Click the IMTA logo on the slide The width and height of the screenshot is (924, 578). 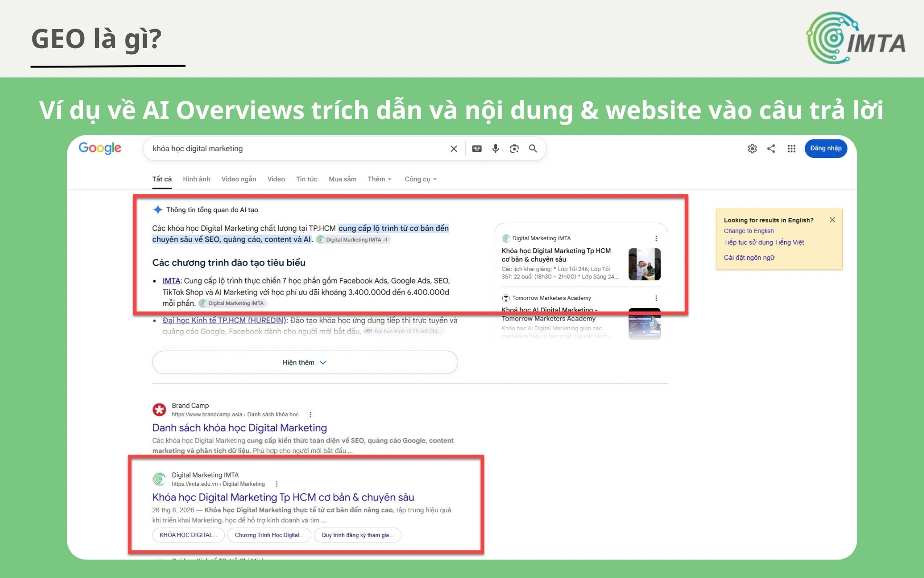856,38
